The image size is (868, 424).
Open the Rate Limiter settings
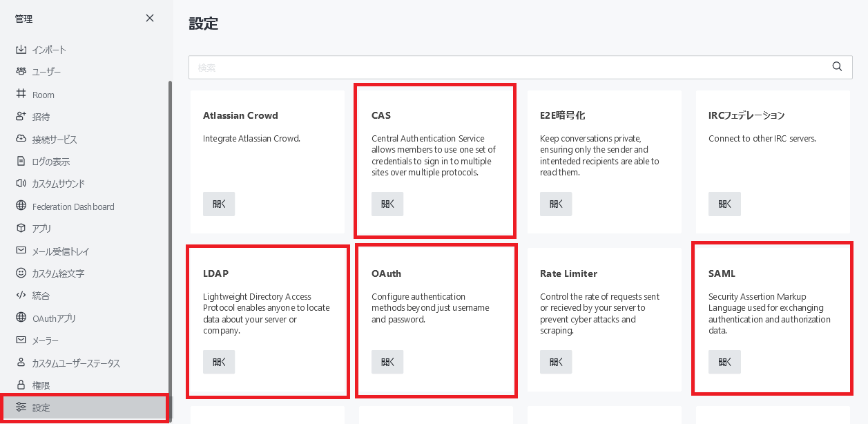[556, 363]
